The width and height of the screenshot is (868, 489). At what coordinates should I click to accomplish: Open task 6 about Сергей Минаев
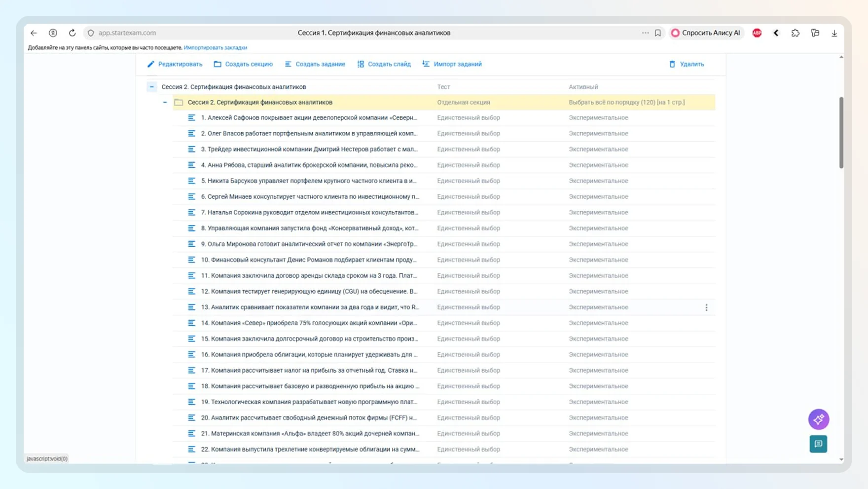coord(310,197)
